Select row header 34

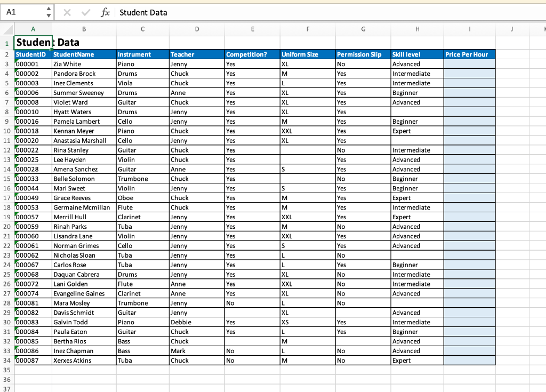(x=7, y=361)
